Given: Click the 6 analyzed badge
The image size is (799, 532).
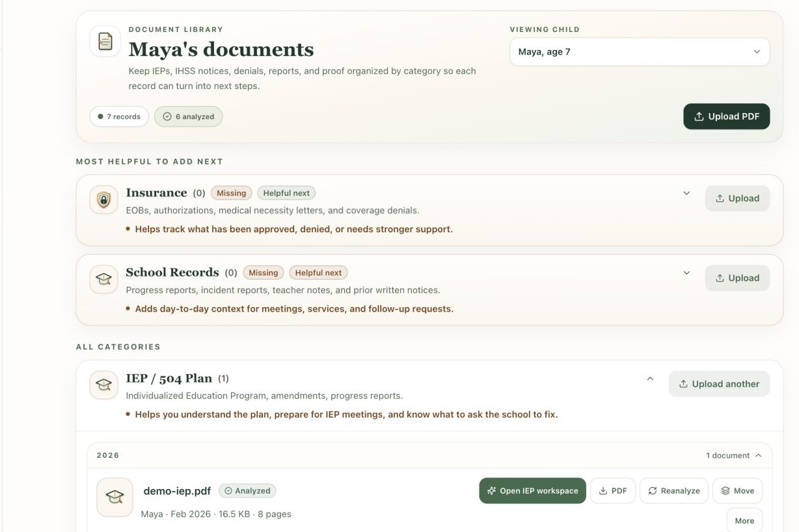Looking at the screenshot, I should click(189, 116).
